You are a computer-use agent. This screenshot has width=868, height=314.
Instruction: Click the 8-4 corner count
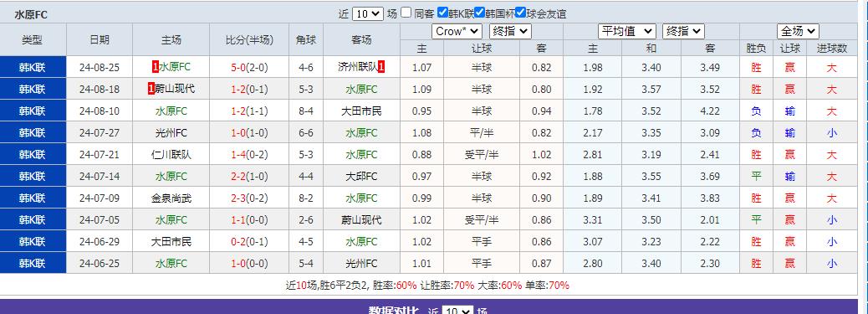click(x=306, y=111)
